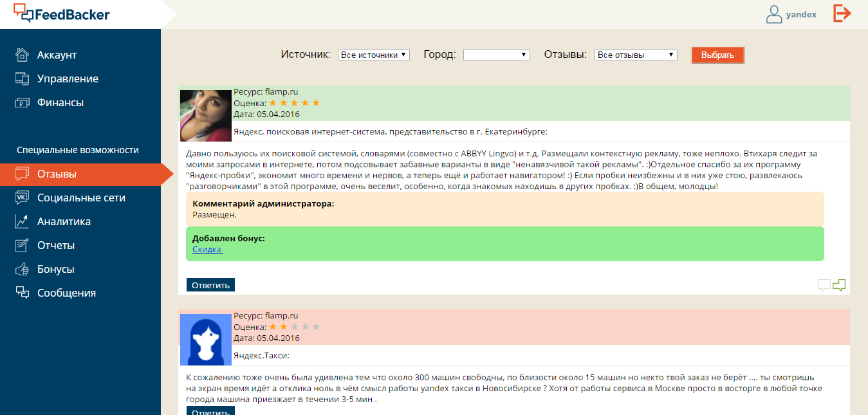The height and width of the screenshot is (415, 868).
Task: Click the Сообщения chat icon
Action: 23,292
